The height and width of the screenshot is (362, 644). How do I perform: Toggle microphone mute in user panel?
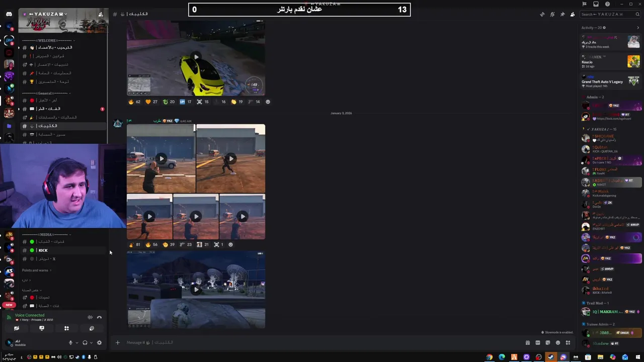(x=70, y=343)
